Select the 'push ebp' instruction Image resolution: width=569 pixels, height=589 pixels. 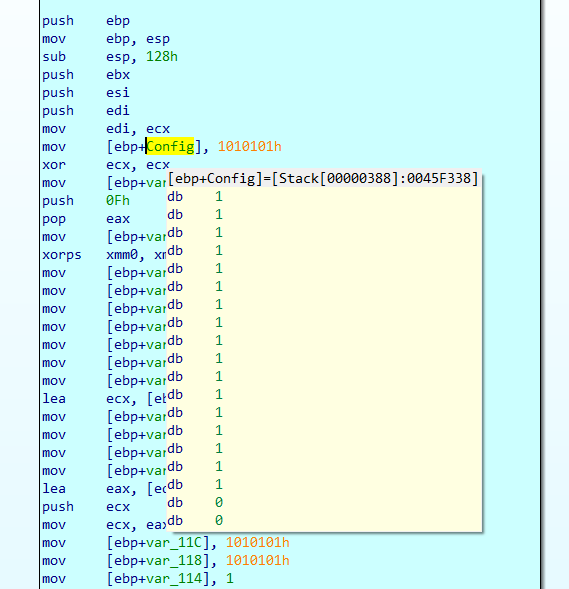coord(86,21)
